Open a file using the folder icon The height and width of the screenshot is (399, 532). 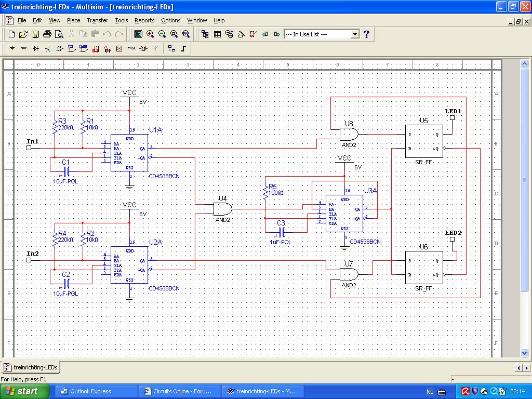23,34
